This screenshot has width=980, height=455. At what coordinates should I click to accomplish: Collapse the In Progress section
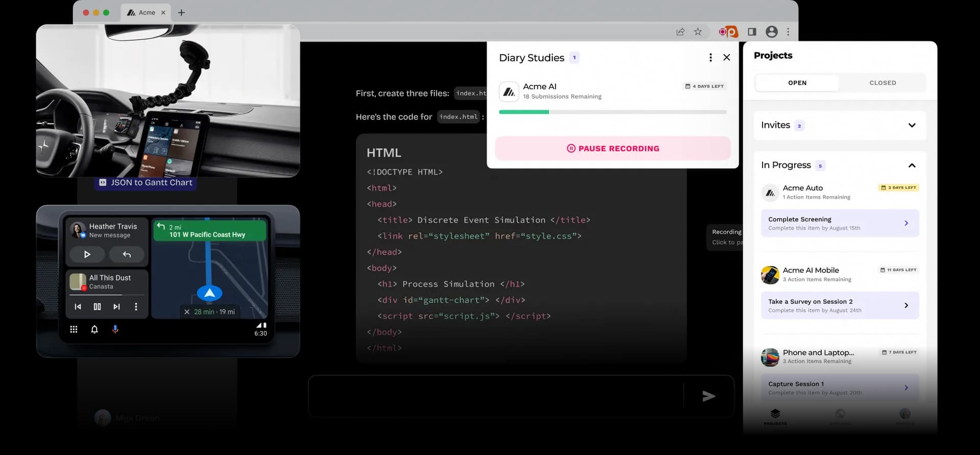click(x=912, y=165)
